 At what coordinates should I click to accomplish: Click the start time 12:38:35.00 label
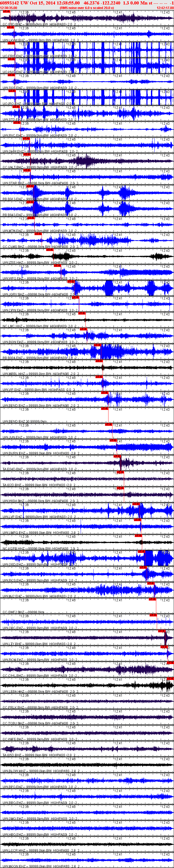click(x=9, y=8)
